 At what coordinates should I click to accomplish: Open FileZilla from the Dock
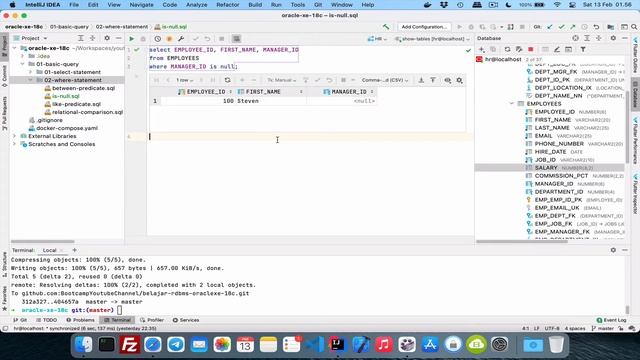[x=130, y=344]
